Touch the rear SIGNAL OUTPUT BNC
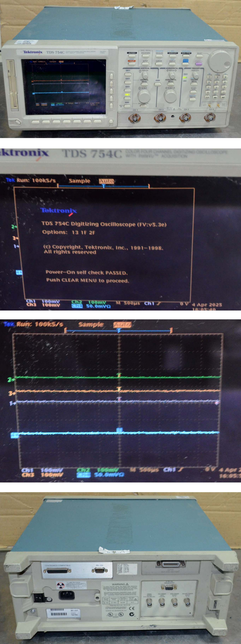241x644 pixels. (149, 603)
